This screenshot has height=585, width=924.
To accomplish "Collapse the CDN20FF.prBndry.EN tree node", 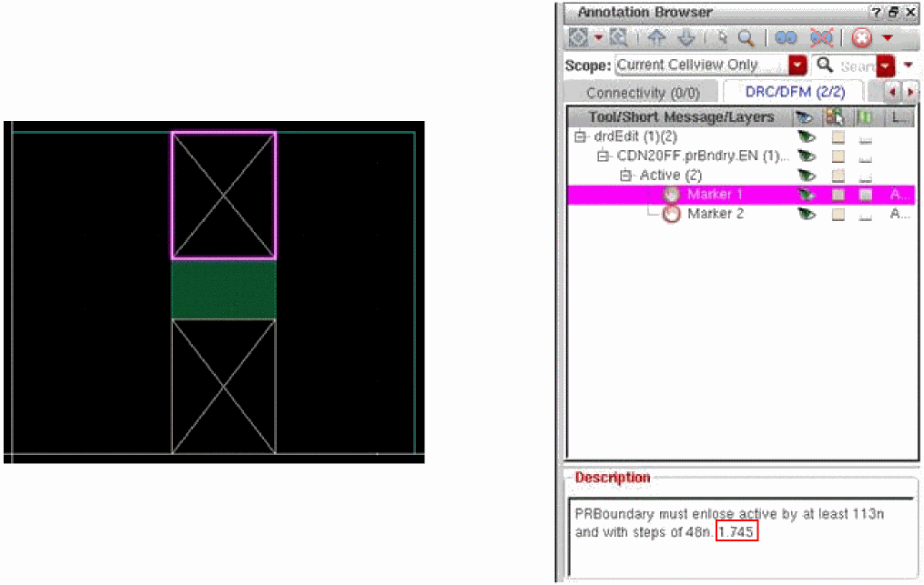I will 603,156.
